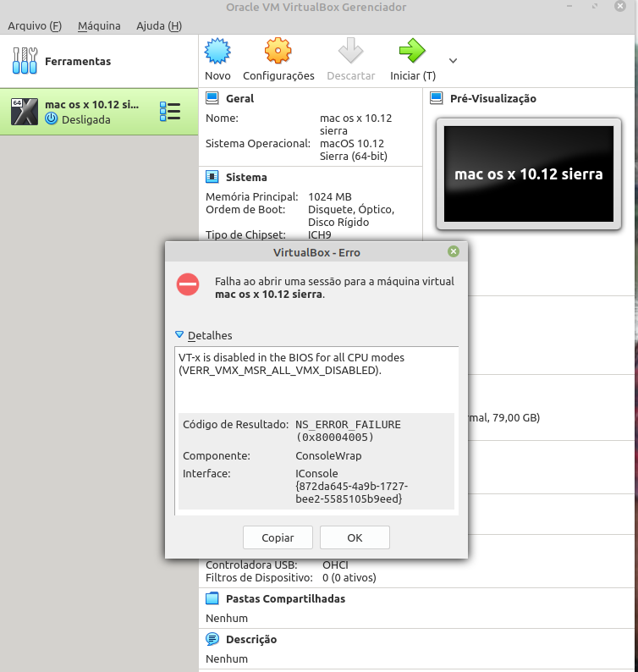Open the Geral section header
The height and width of the screenshot is (672, 638).
[240, 98]
